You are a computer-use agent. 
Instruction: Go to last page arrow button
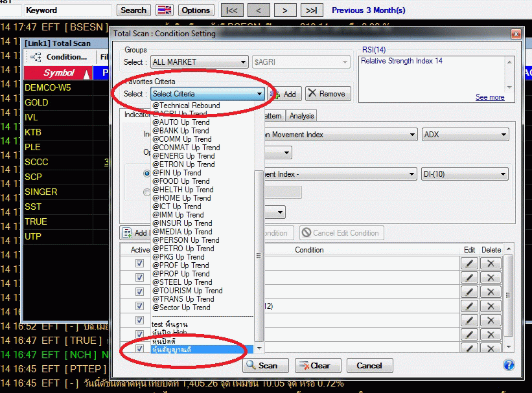coord(312,10)
